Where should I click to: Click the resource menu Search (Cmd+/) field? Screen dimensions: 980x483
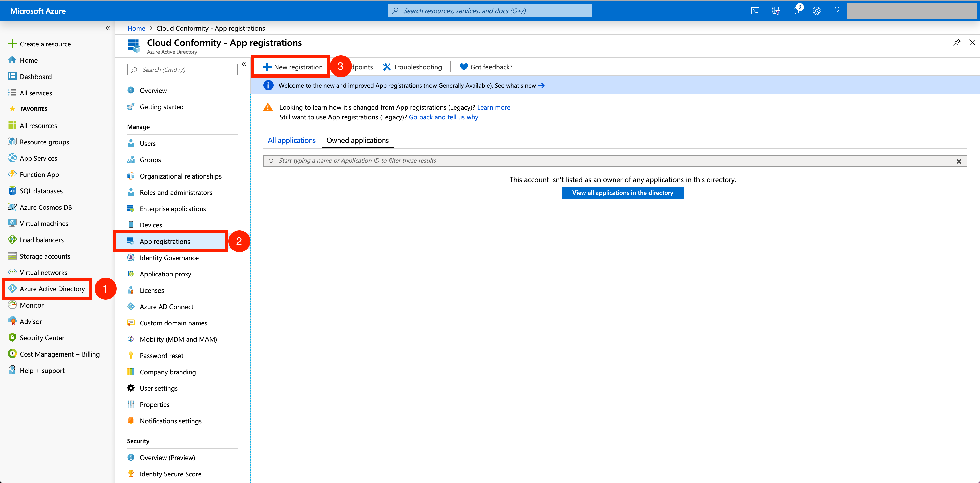pyautogui.click(x=182, y=70)
